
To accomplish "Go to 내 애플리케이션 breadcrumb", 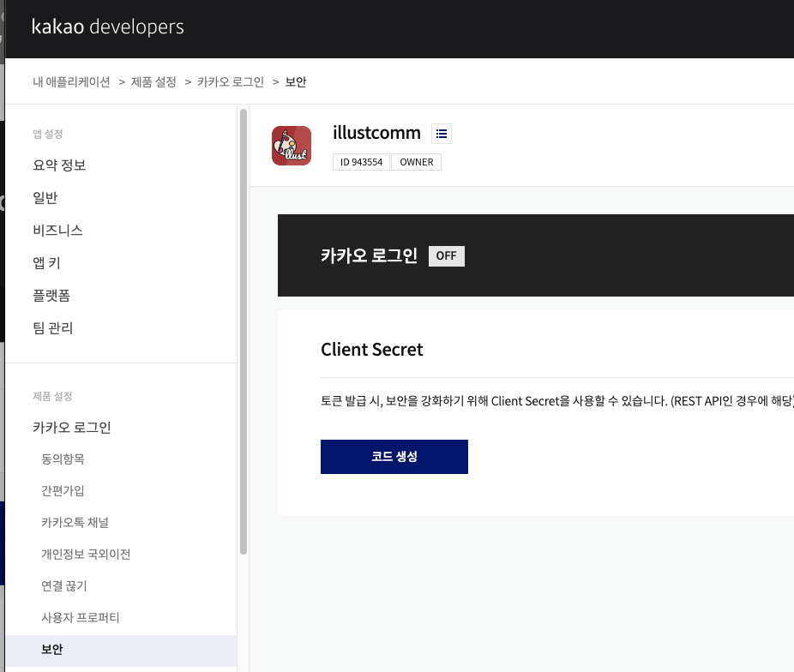I will [x=71, y=82].
